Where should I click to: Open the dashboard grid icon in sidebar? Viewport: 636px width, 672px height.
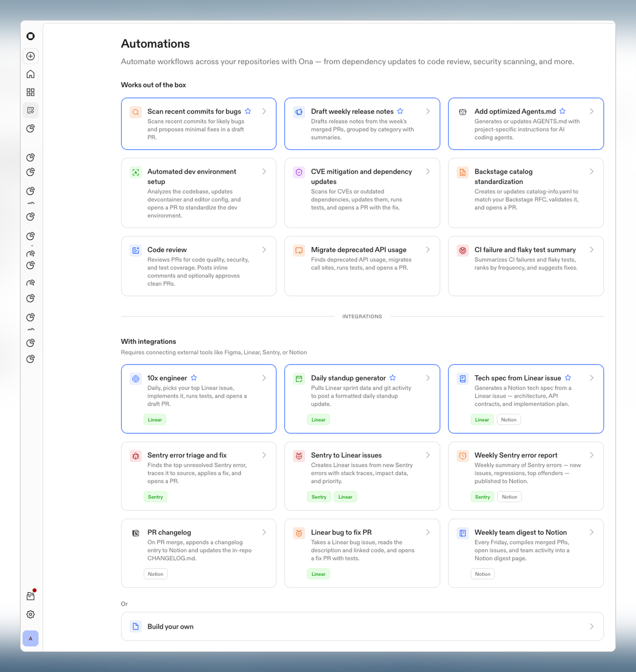pyautogui.click(x=31, y=92)
